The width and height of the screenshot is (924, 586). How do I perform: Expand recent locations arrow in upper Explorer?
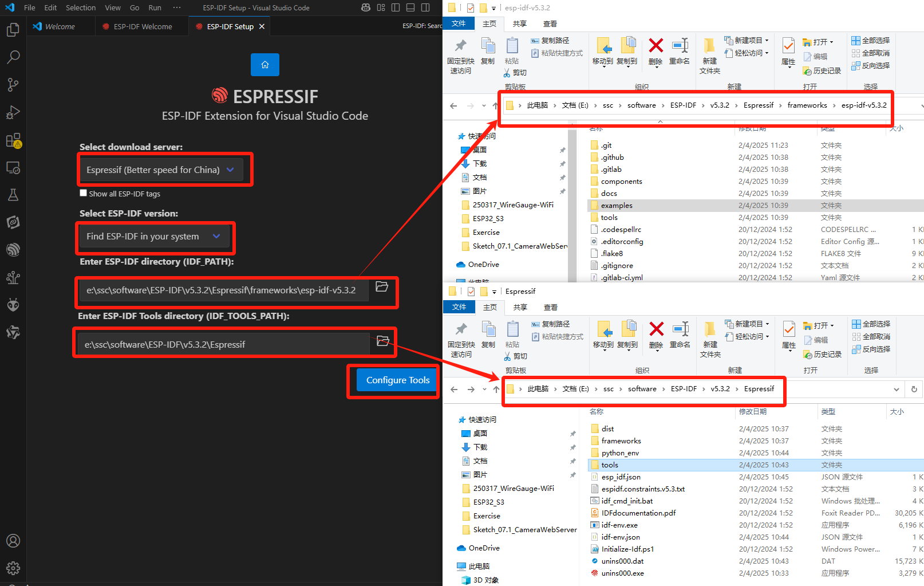[484, 105]
